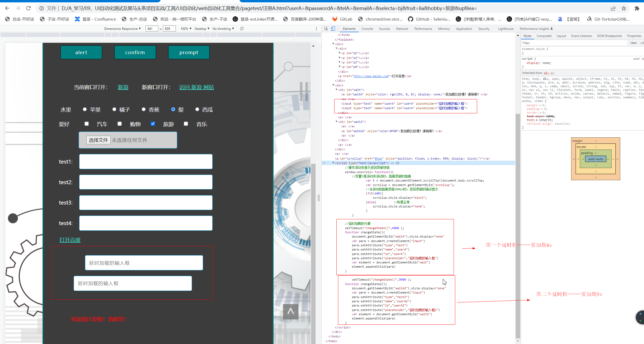Open the Dimensions Responsive dropdown
Viewport: 644px width, 344px height.
tap(122, 29)
